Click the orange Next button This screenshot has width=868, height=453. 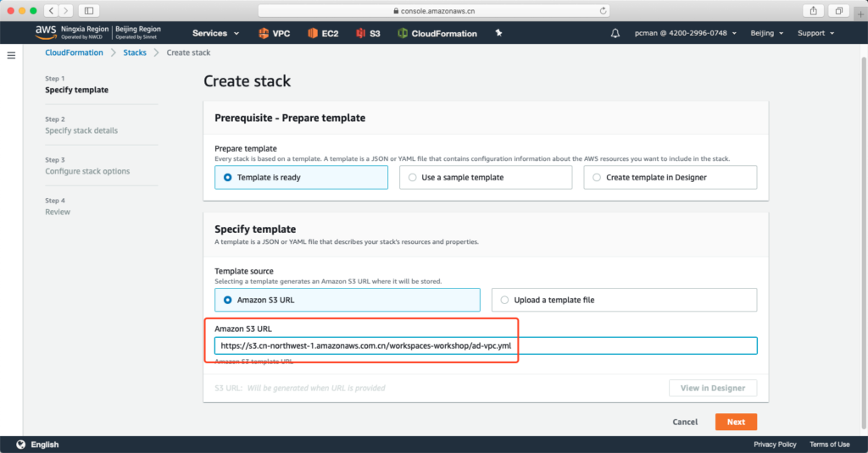[736, 422]
